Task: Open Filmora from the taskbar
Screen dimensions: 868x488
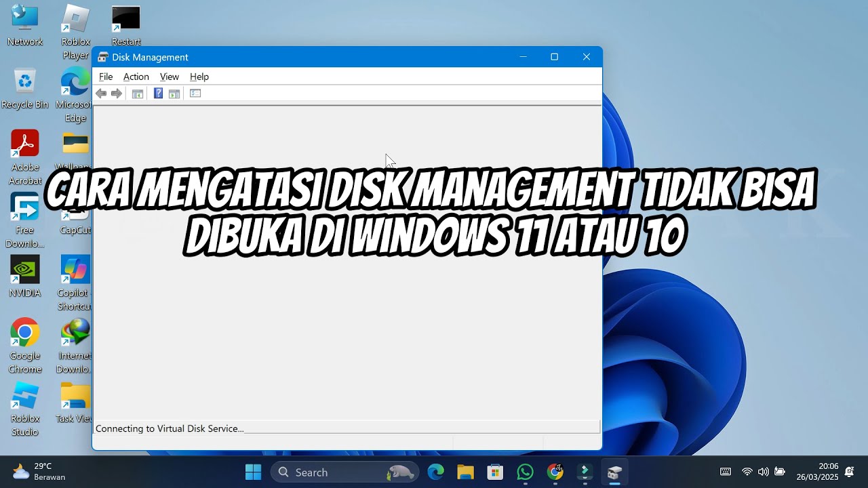Action: (x=585, y=472)
